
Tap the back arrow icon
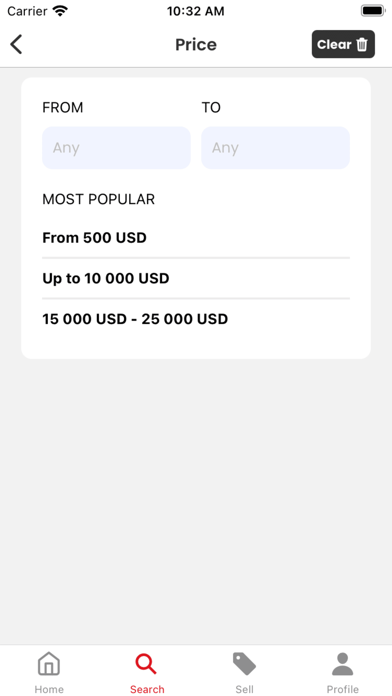pyautogui.click(x=16, y=44)
